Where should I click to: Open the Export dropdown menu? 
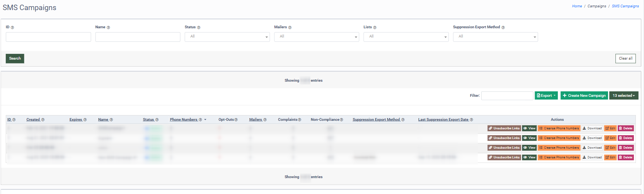[x=546, y=96]
